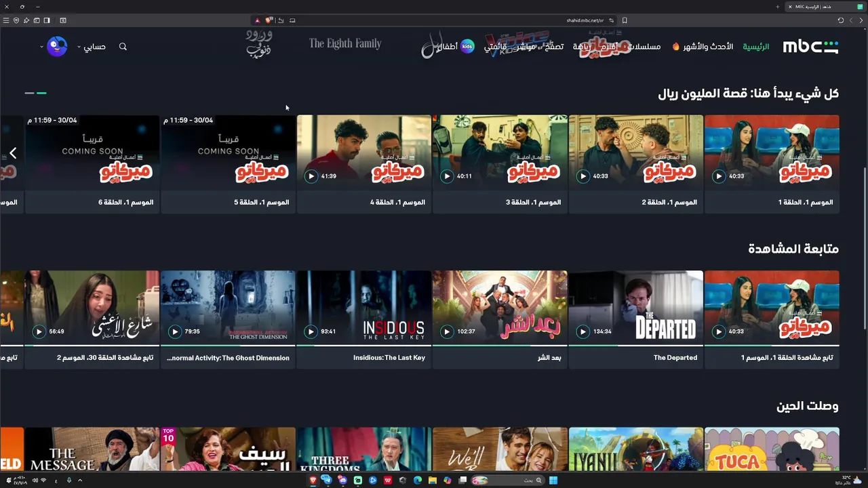The image size is (868, 488).
Task: Click the active green carousel page indicator
Action: pos(41,93)
